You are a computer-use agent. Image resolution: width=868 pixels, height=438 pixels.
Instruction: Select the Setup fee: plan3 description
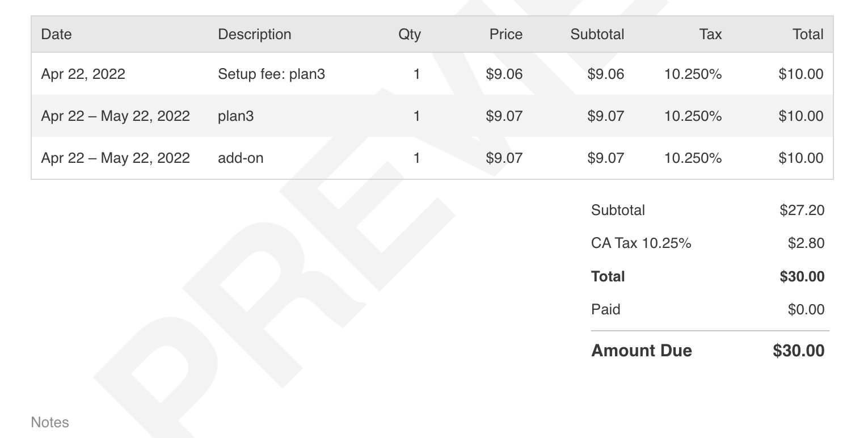tap(271, 74)
